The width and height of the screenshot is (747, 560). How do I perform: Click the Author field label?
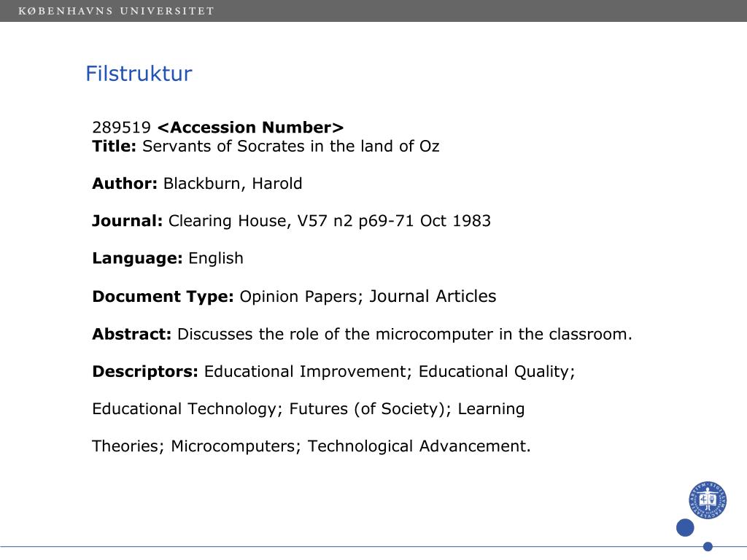click(x=125, y=183)
